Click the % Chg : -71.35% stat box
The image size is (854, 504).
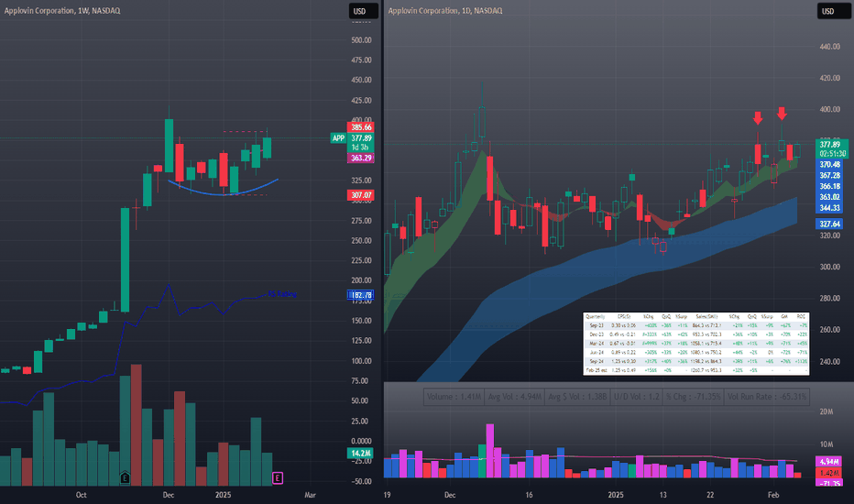pos(694,397)
